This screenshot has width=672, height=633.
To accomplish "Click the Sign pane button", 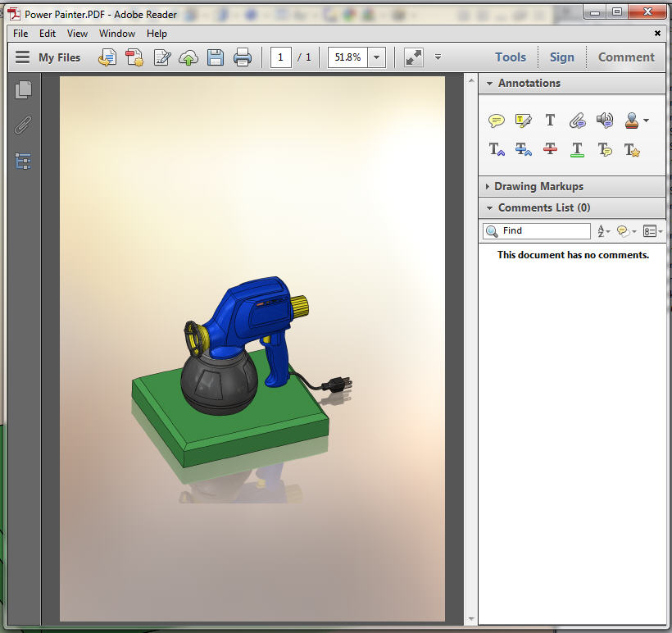I will coord(561,57).
